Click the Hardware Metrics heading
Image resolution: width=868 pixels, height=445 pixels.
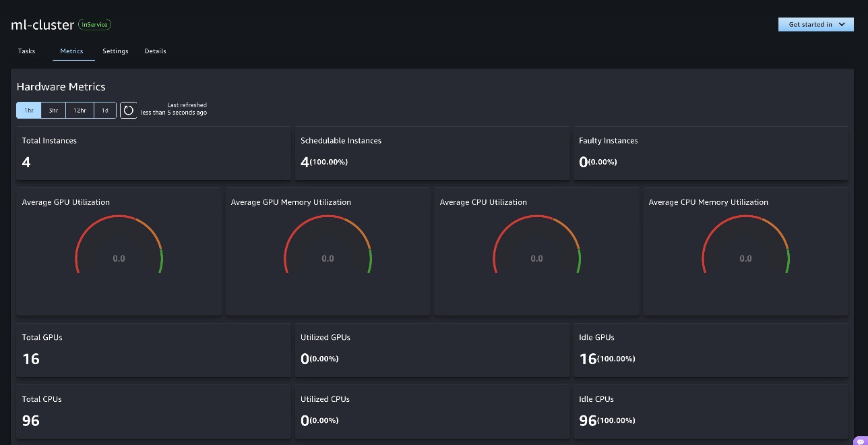(x=61, y=86)
